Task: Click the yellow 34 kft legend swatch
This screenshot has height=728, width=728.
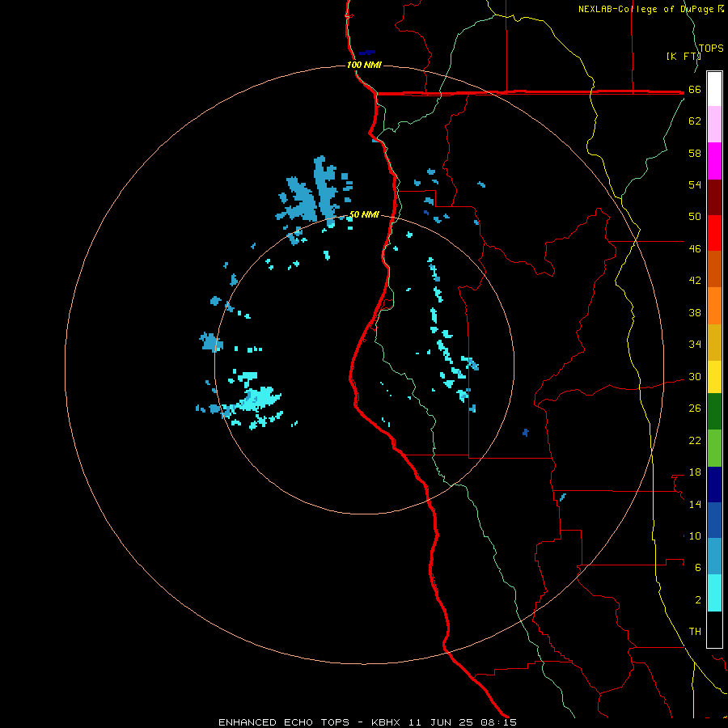Action: coord(714,377)
